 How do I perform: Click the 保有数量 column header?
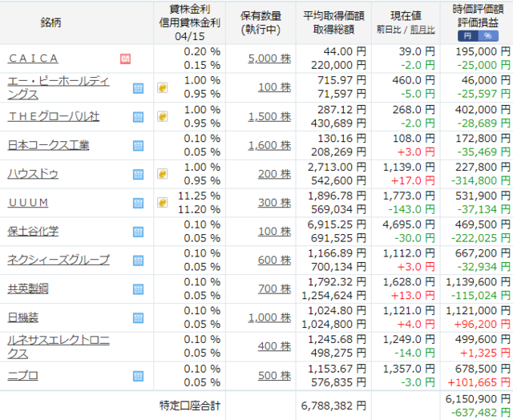click(x=261, y=16)
